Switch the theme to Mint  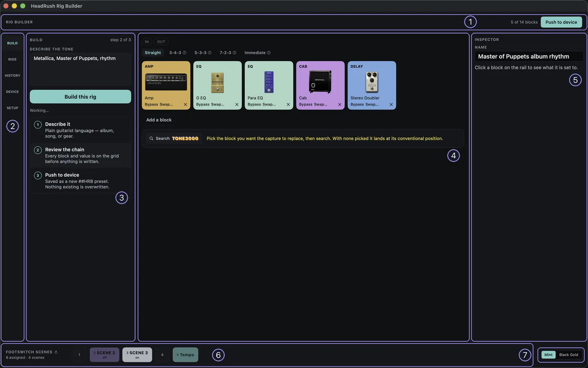click(x=549, y=355)
